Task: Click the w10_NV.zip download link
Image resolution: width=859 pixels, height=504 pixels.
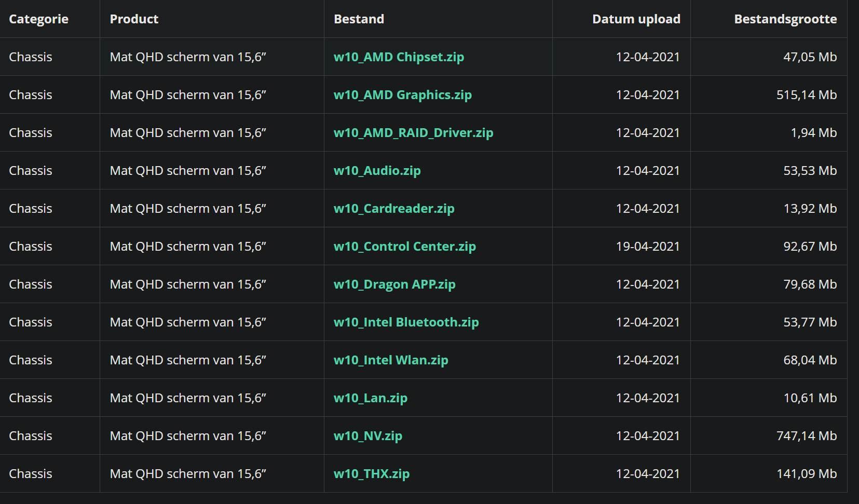Action: tap(368, 436)
